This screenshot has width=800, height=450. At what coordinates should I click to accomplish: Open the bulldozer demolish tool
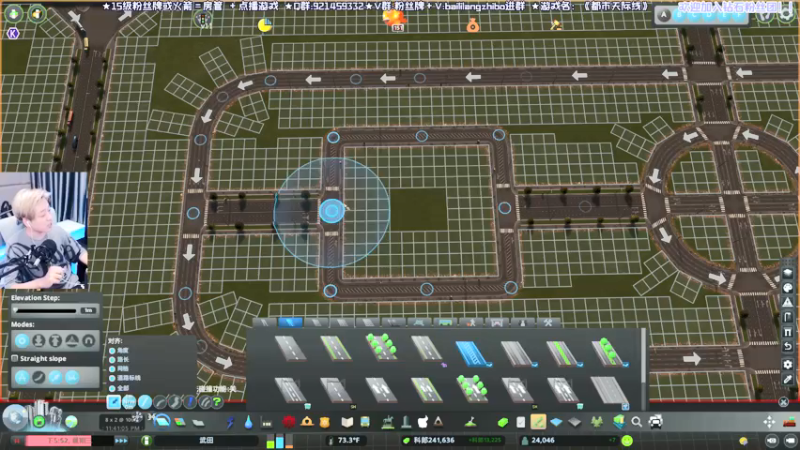[790, 422]
